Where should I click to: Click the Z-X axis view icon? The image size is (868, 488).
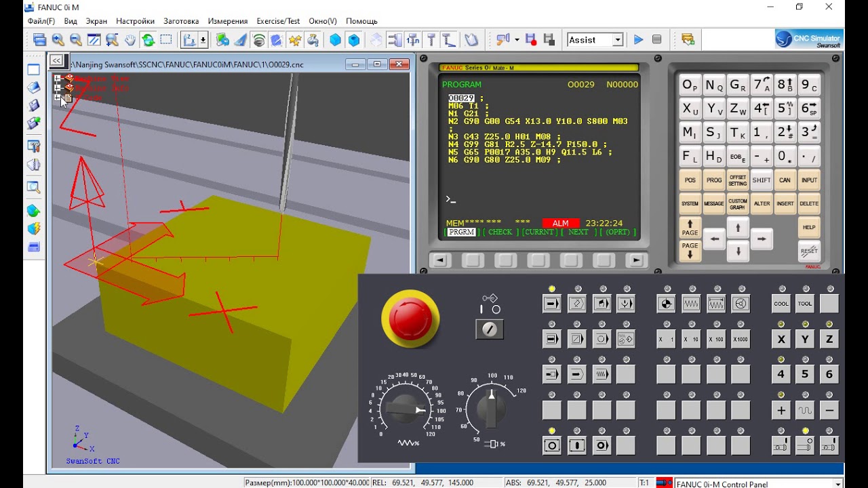[x=189, y=40]
